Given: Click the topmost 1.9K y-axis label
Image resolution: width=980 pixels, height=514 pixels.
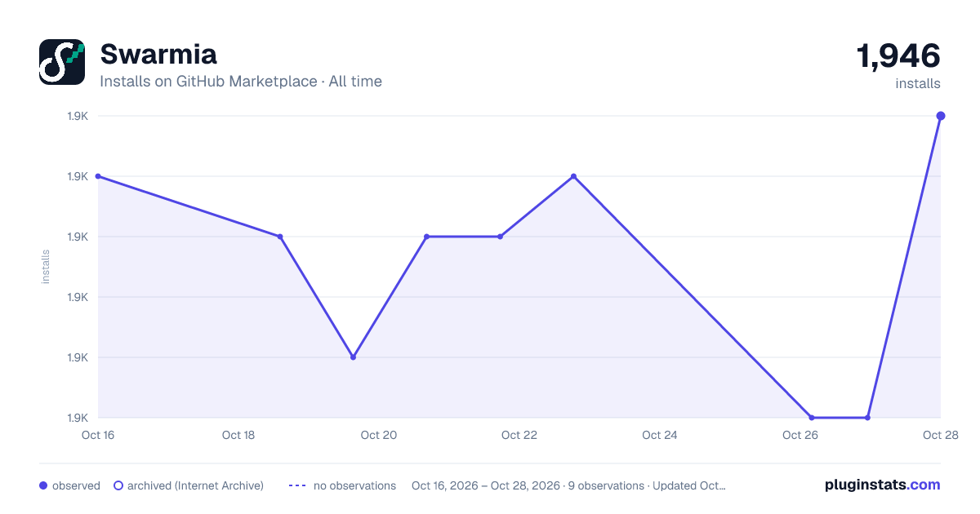Looking at the screenshot, I should click(x=78, y=116).
